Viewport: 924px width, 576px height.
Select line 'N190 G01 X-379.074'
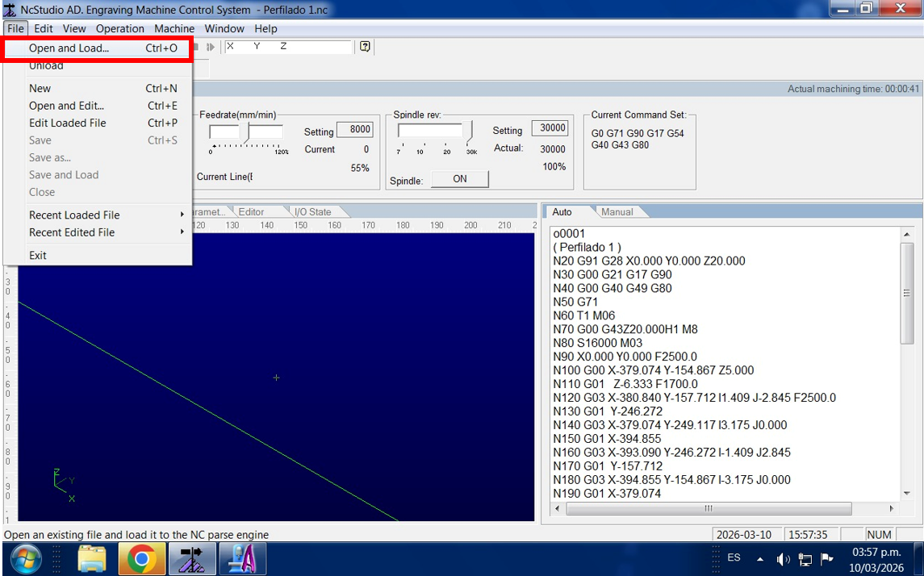pyautogui.click(x=607, y=494)
